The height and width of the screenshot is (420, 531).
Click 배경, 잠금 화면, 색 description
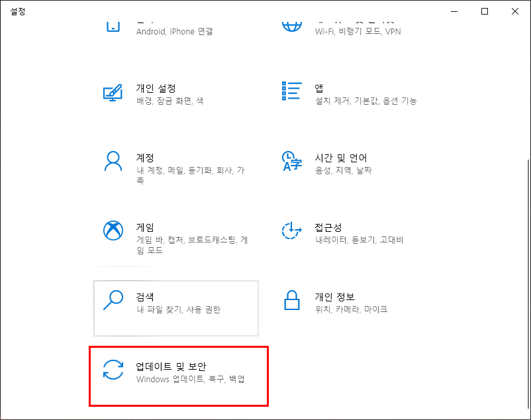pos(170,101)
